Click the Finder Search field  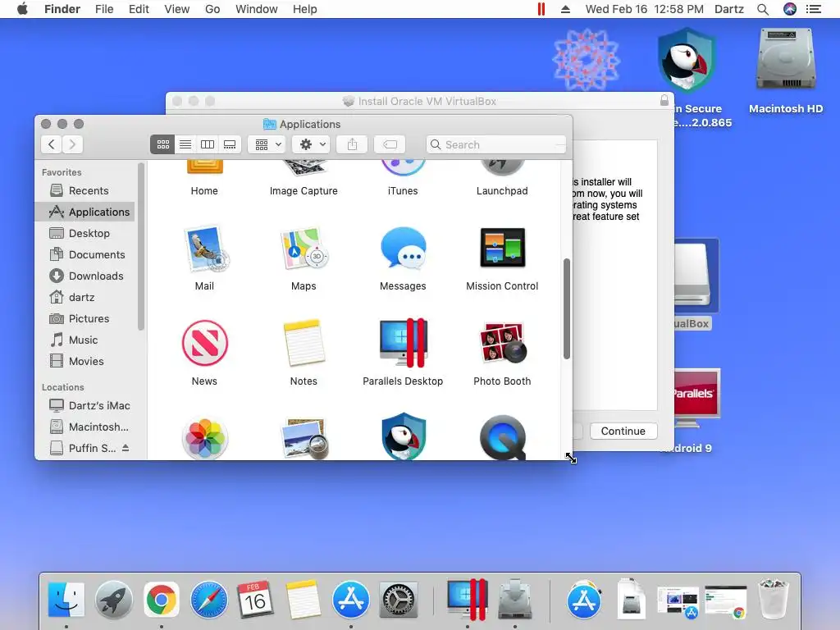[x=496, y=144]
